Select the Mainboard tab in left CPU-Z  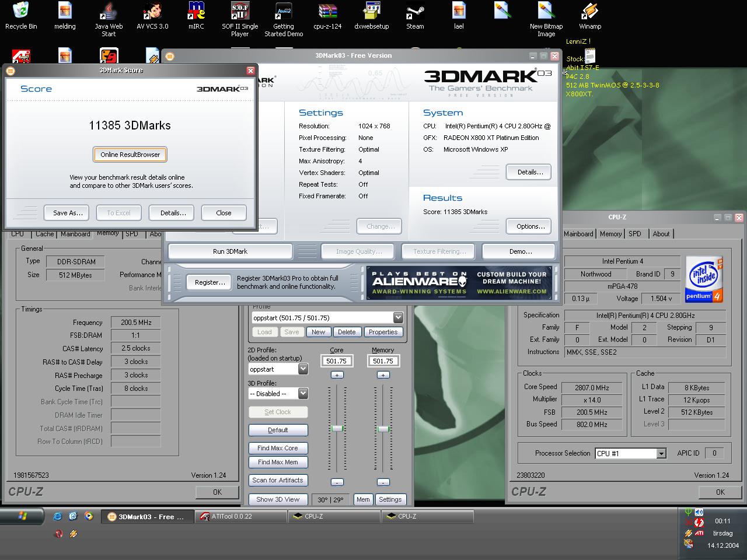coord(76,234)
